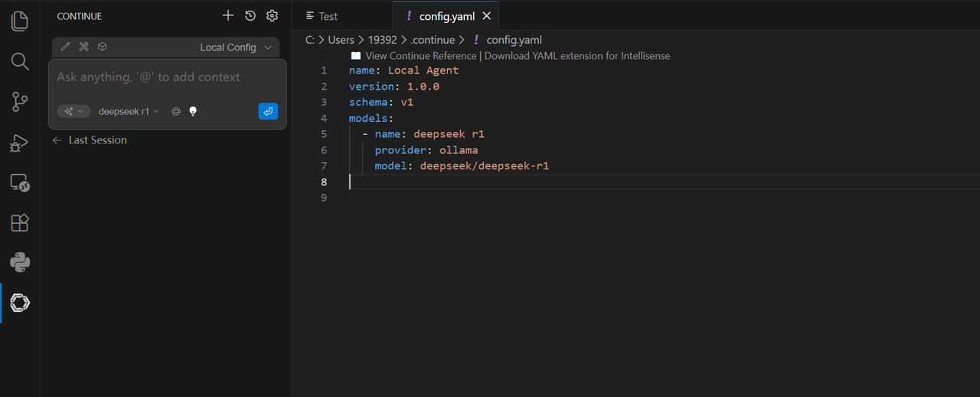Open the Source Control view
Image resolution: width=980 pixels, height=397 pixels.
point(20,102)
